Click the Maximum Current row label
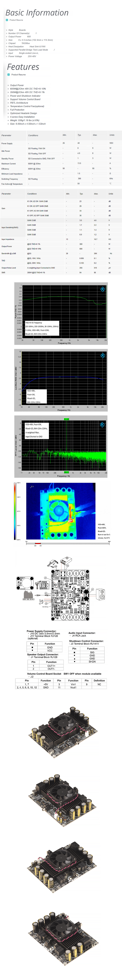This screenshot has width=122, height=980. click(9, 164)
